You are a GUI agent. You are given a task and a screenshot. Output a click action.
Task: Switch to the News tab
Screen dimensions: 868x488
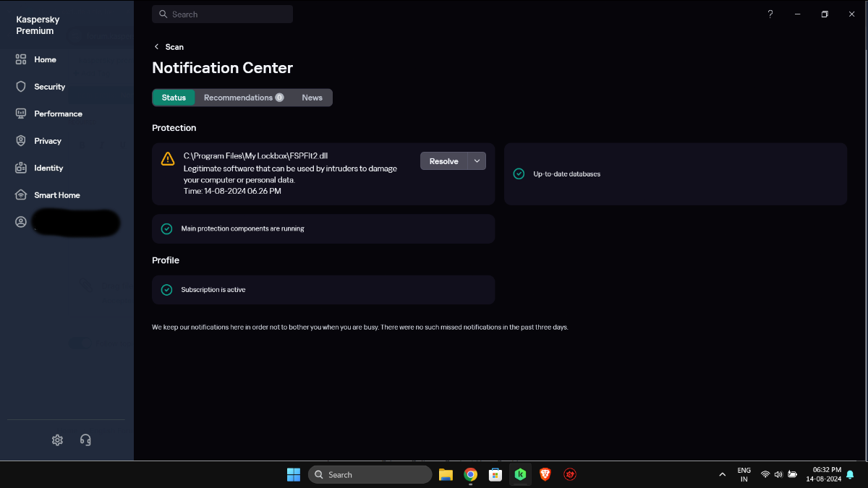312,98
